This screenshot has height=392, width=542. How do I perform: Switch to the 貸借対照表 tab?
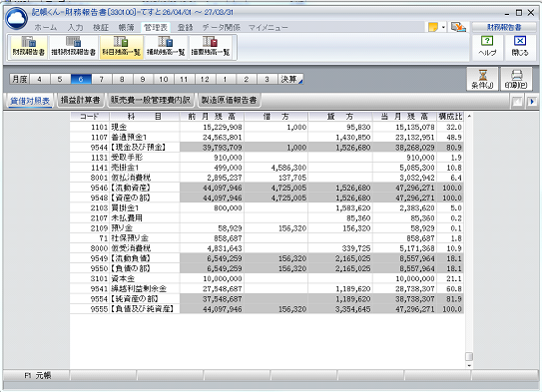coord(30,101)
